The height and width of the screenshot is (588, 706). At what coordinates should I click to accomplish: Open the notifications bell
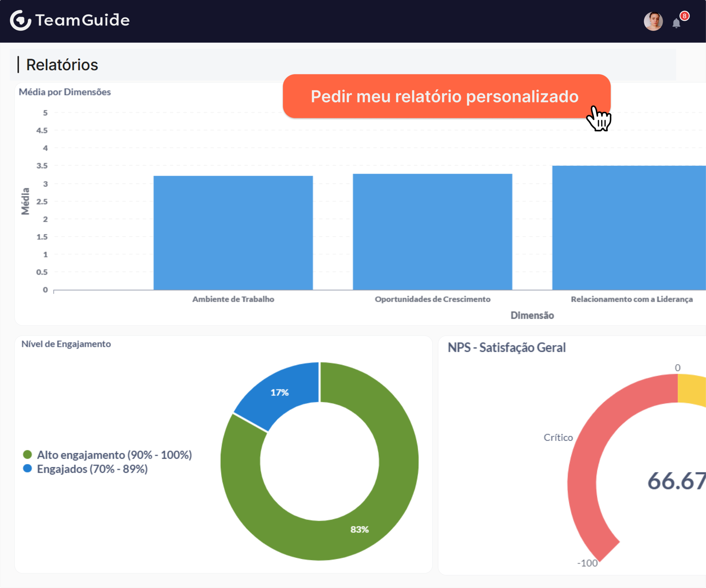676,23
